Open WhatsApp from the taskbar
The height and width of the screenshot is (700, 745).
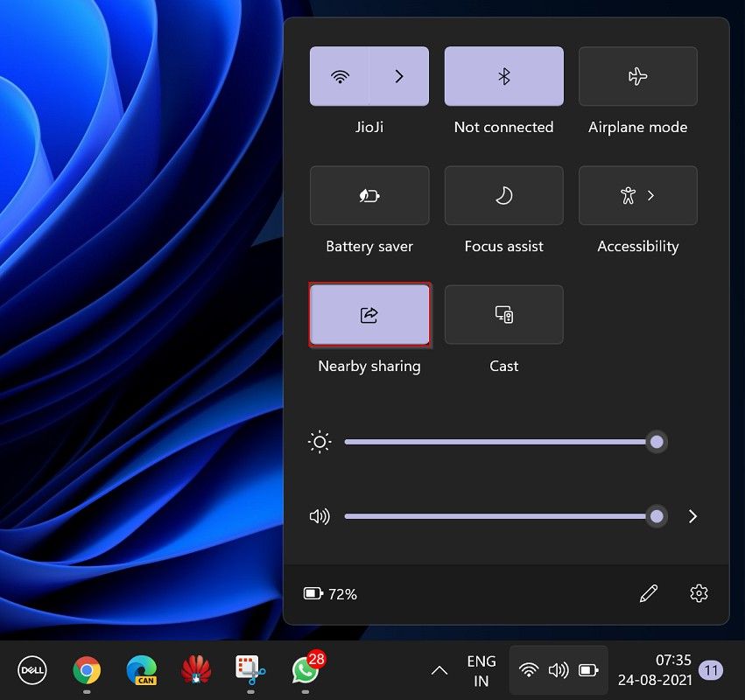pos(304,672)
